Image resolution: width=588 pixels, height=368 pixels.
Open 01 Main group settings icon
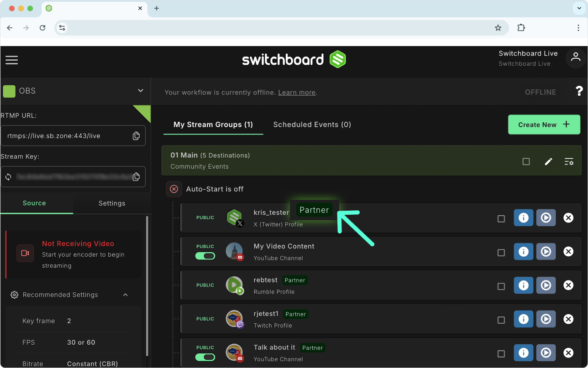569,161
